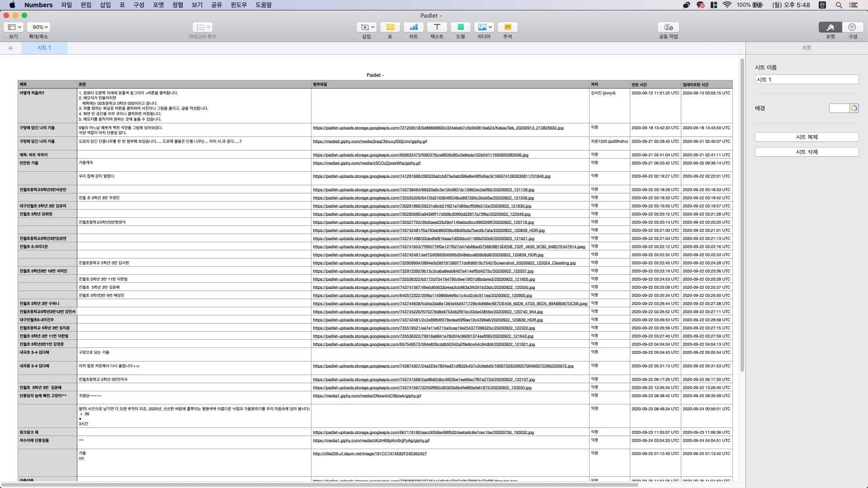Select the 시트 1 sheet tab
The width and height of the screenshot is (868, 488).
coord(44,48)
